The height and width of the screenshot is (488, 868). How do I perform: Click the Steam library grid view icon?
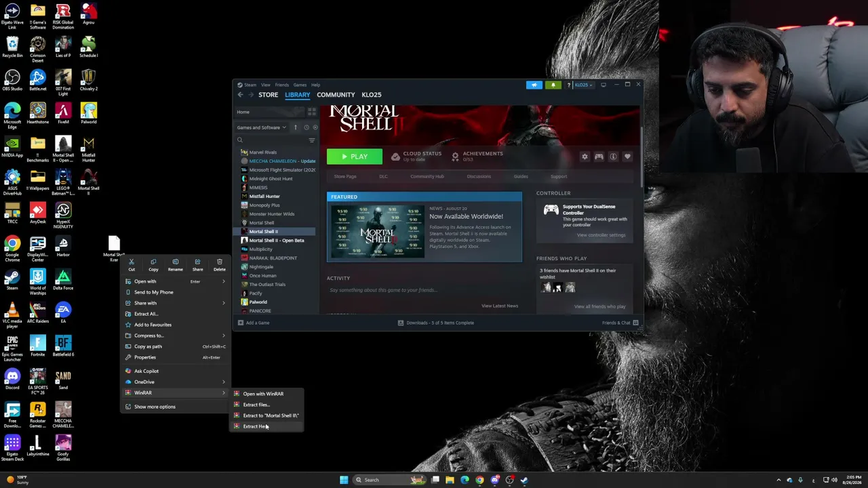[312, 112]
